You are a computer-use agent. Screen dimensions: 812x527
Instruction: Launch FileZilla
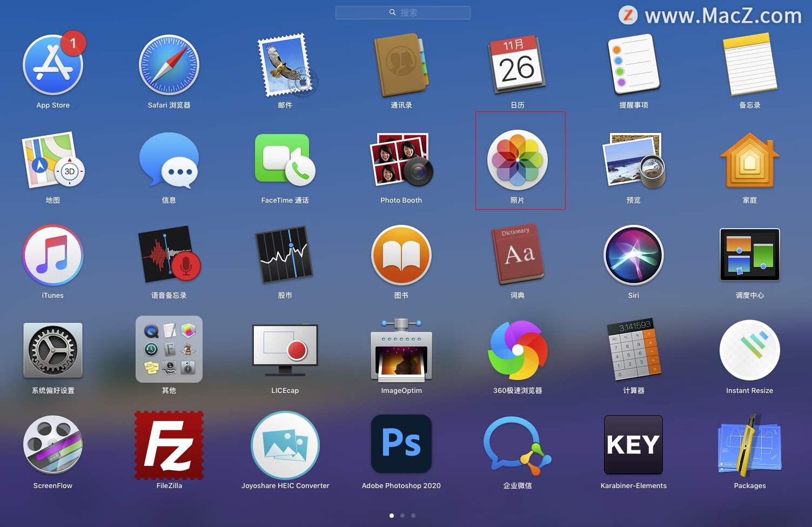(169, 445)
